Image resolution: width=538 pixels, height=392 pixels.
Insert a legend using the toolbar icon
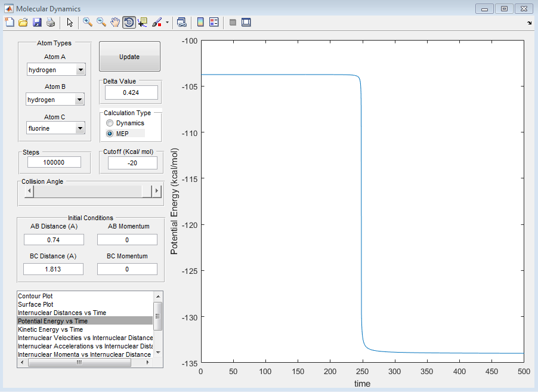tap(214, 22)
